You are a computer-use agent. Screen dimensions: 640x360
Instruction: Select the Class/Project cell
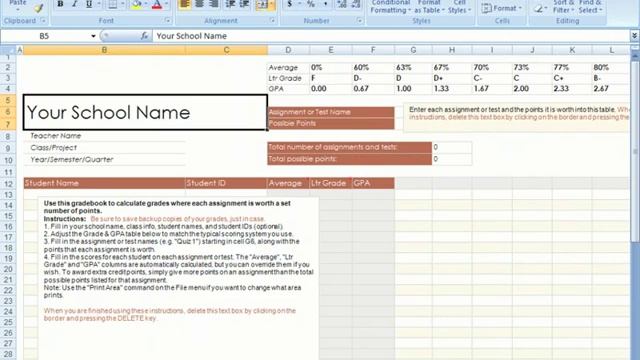[x=104, y=148]
